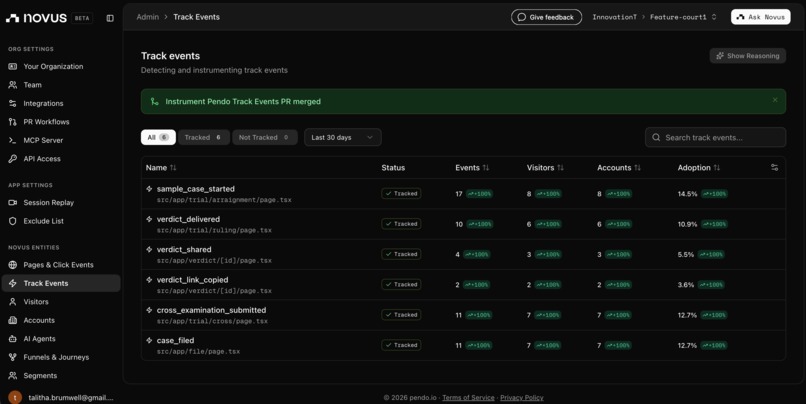This screenshot has width=806, height=404.
Task: Click Tracked badge for verdict_delivered
Action: pyautogui.click(x=401, y=224)
